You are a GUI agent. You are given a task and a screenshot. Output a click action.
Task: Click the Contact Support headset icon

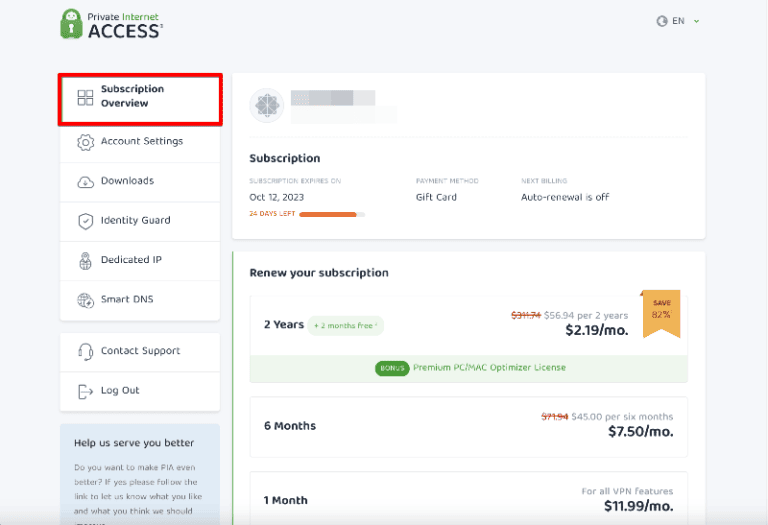tap(85, 352)
